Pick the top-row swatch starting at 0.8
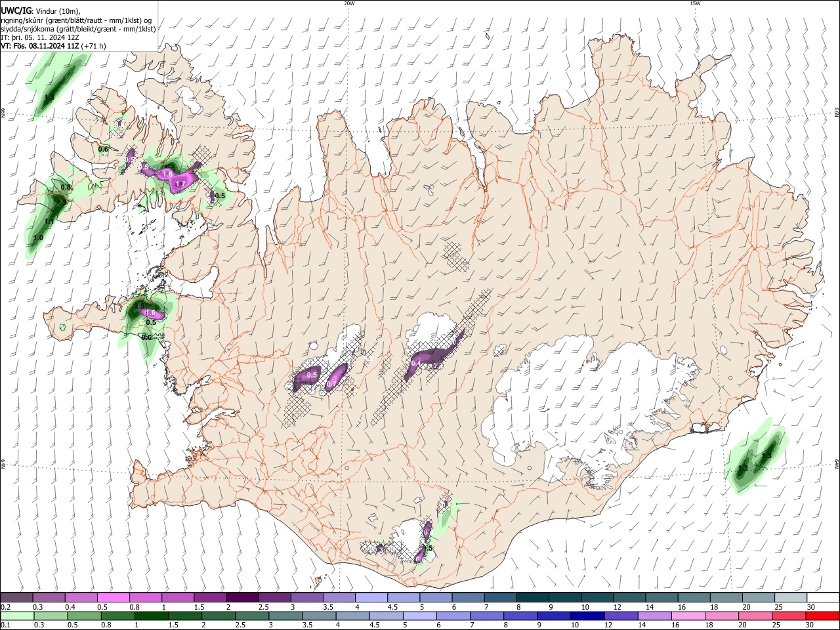Image resolution: width=840 pixels, height=630 pixels. coord(145,598)
